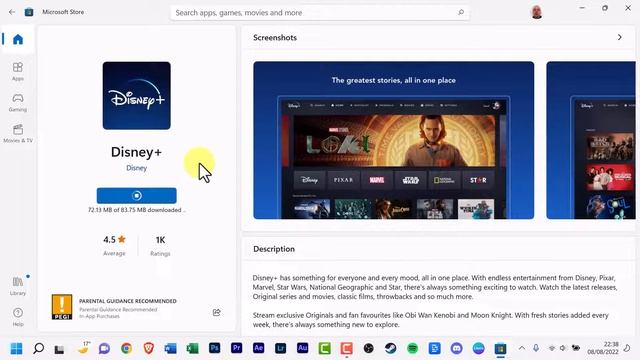The image size is (640, 360).
Task: Open Movies & TV in the sidebar
Action: [x=18, y=133]
